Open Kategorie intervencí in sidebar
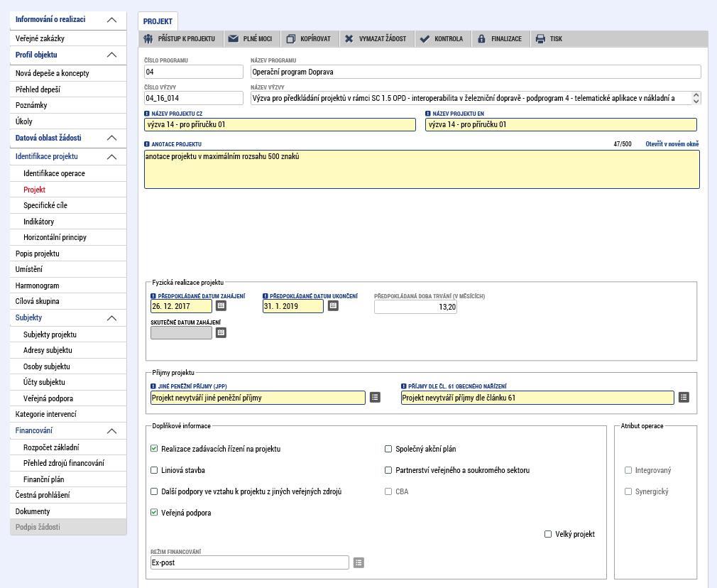 (x=68, y=414)
